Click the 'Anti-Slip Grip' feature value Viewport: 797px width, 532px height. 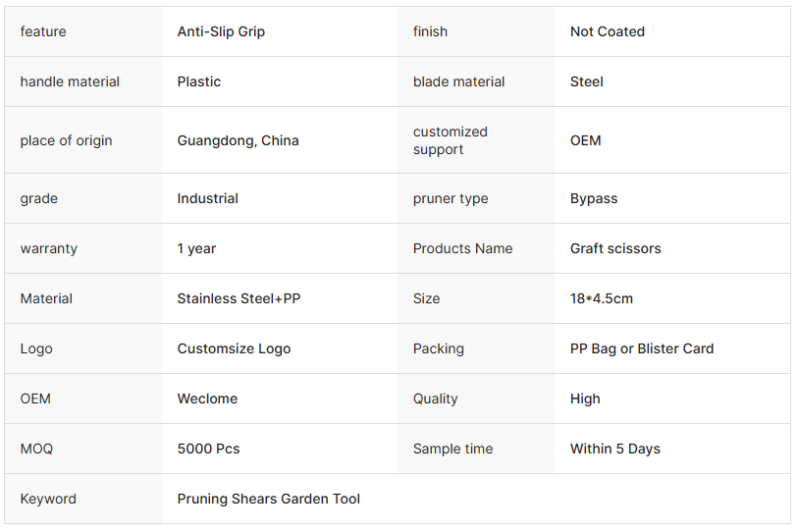tap(221, 31)
